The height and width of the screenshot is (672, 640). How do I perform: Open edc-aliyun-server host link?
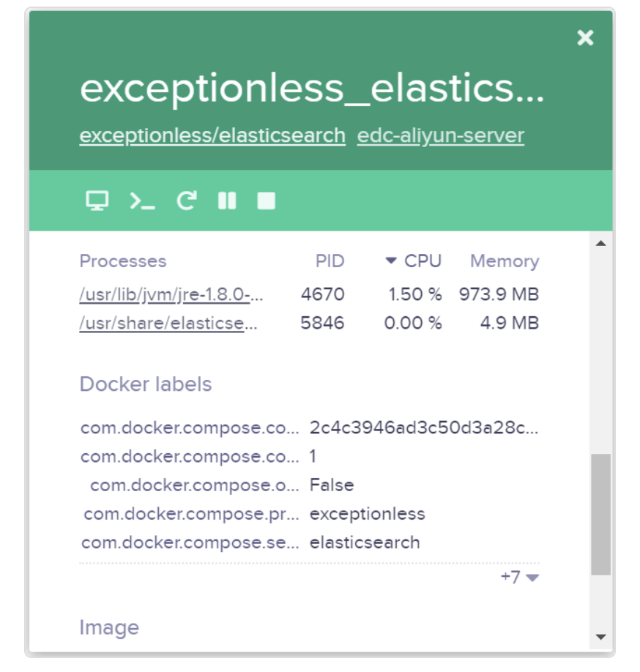point(441,136)
